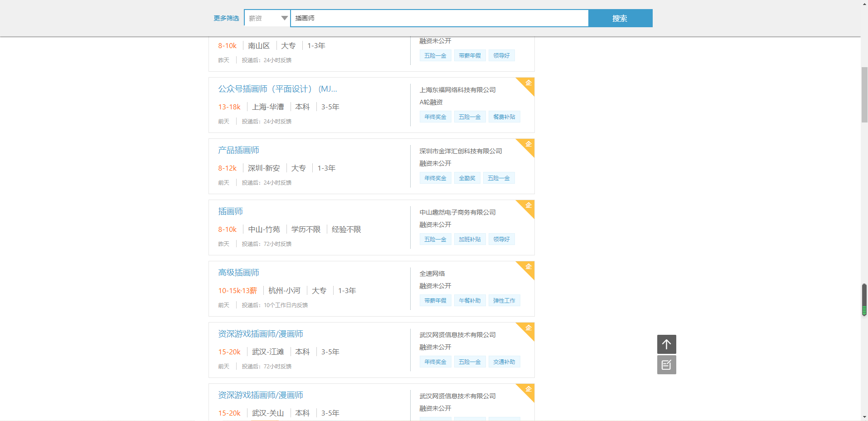Click enterprise badge on 全速网络 card
Image resolution: width=868 pixels, height=421 pixels.
click(528, 268)
